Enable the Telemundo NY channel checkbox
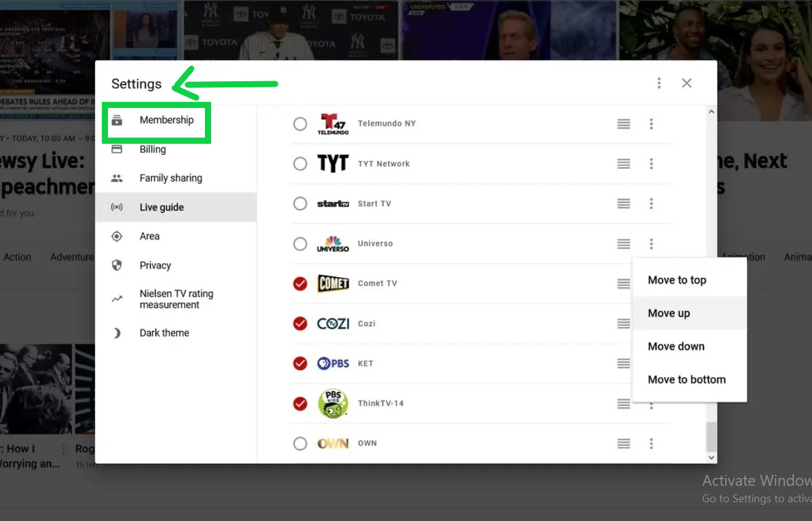Image resolution: width=812 pixels, height=521 pixels. (x=300, y=124)
